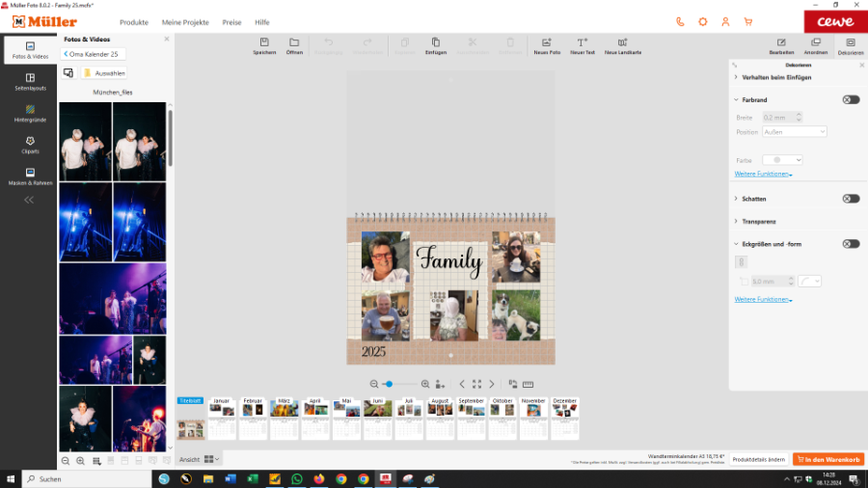Open the Position dropdown showing Außen
Image resolution: width=868 pixels, height=488 pixels.
coord(794,131)
